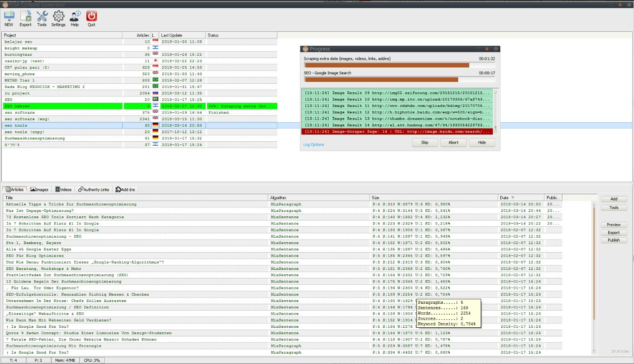Click the German flag in 'seo tools' row
The height and width of the screenshot is (364, 634).
(x=155, y=125)
